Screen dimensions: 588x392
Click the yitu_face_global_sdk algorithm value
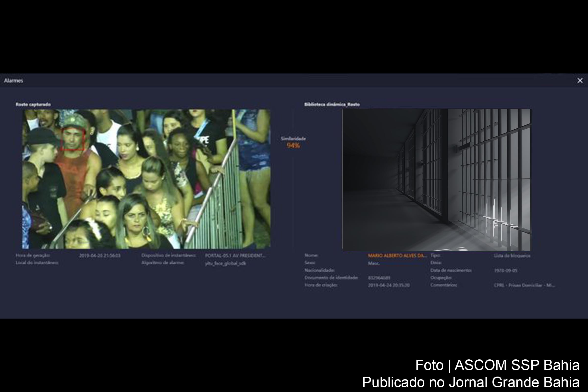(225, 263)
